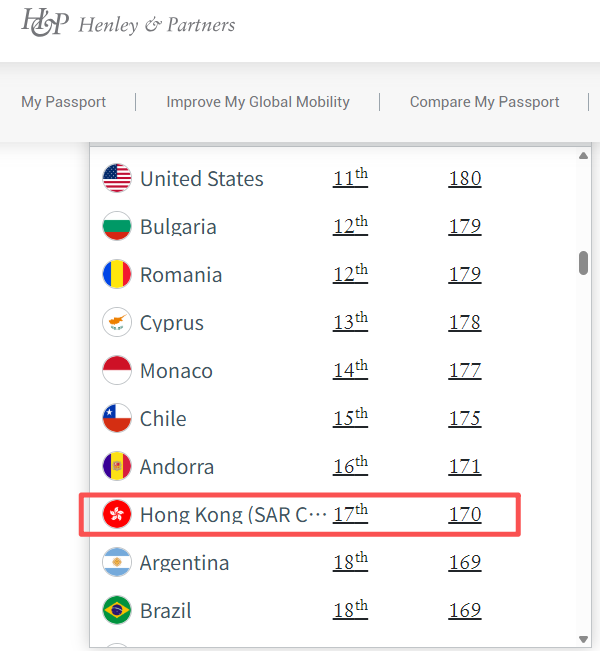This screenshot has width=600, height=651.
Task: Click the Chile flag icon
Action: [117, 419]
